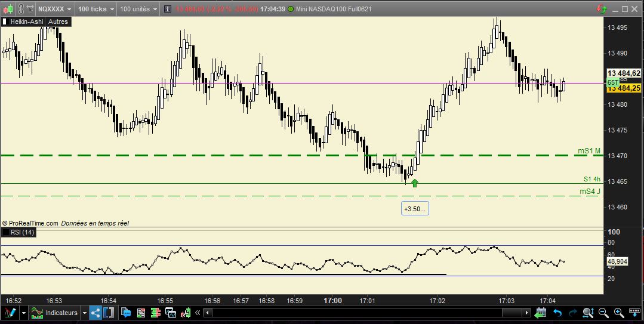
Task: Click the scrollbar left arrow
Action: point(208,313)
